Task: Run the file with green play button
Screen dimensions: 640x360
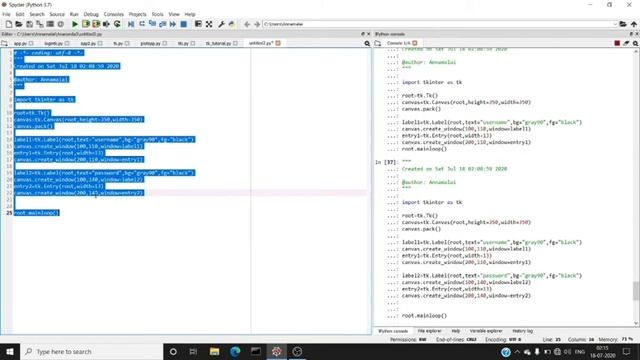Action: pos(75,24)
